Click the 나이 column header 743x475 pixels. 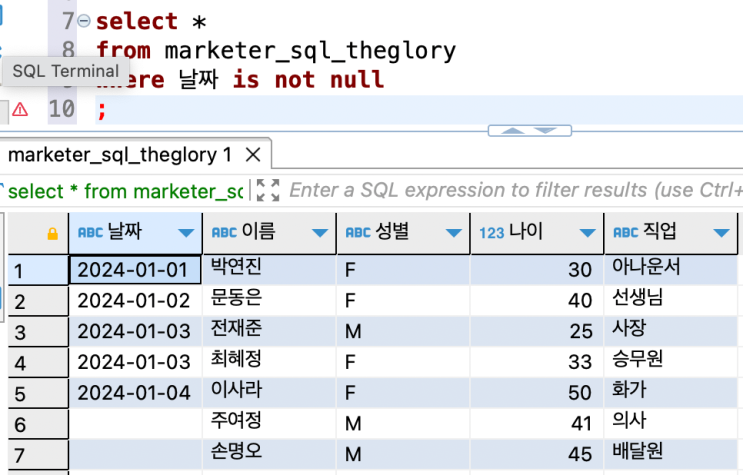pos(537,233)
